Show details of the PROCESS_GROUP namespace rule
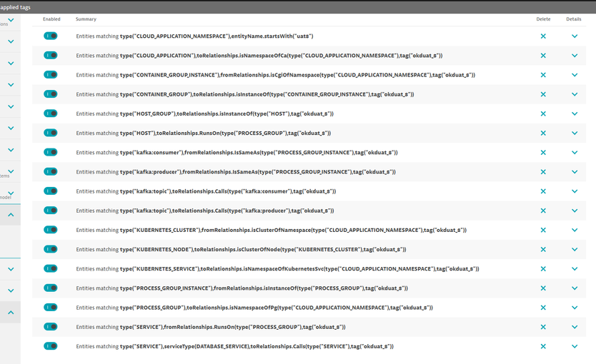This screenshot has width=596, height=364. 574,308
